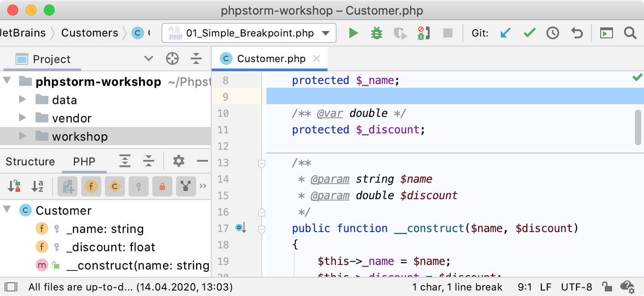This screenshot has height=296, width=644.
Task: Click locate target icon in Project panel
Action: pyautogui.click(x=172, y=59)
